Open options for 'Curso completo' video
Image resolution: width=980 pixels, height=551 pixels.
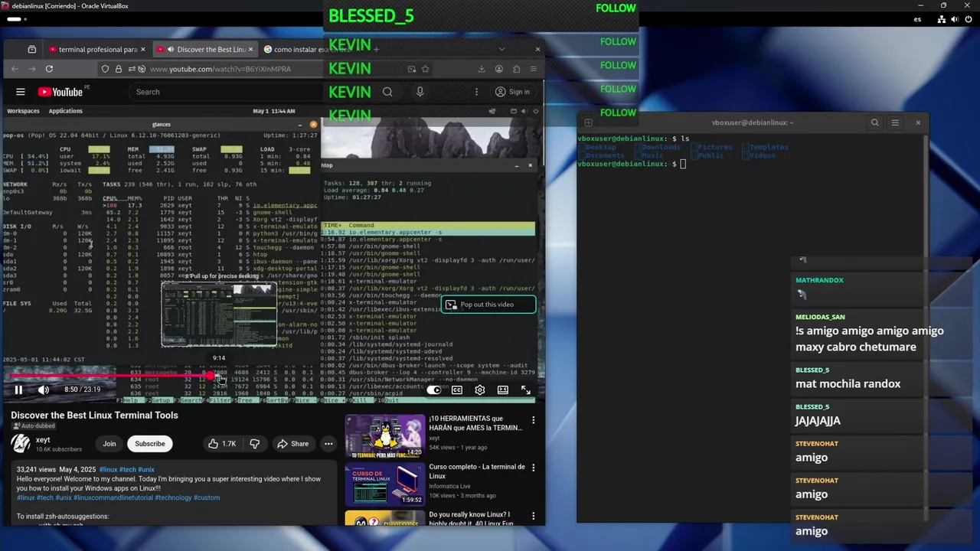tap(534, 468)
